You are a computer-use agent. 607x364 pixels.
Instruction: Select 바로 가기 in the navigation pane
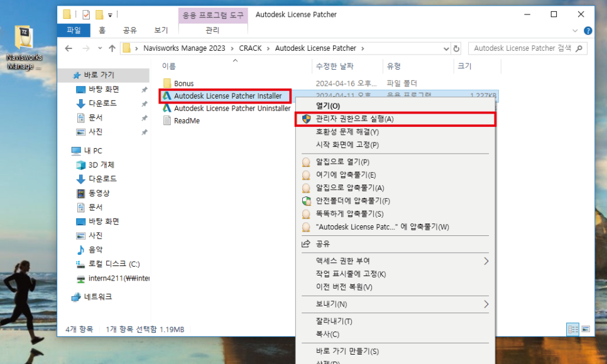pos(99,75)
